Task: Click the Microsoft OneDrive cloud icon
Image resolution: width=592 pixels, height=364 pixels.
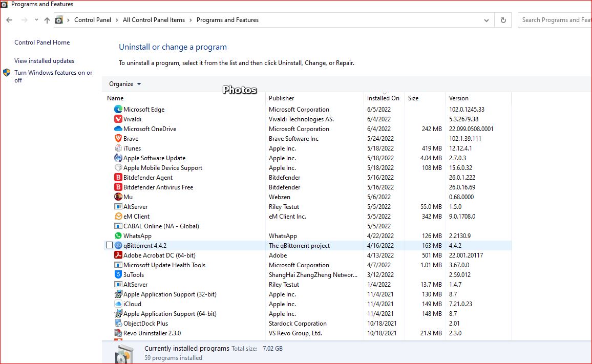Action: pos(118,129)
